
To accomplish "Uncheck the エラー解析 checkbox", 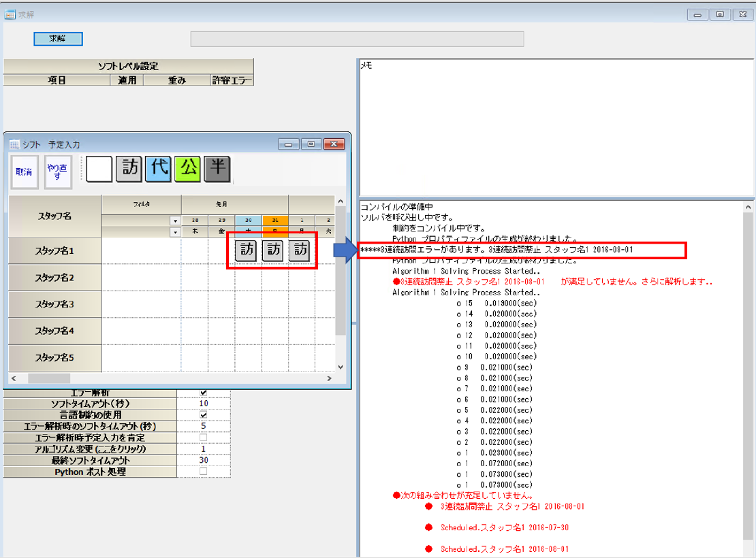I will (203, 393).
